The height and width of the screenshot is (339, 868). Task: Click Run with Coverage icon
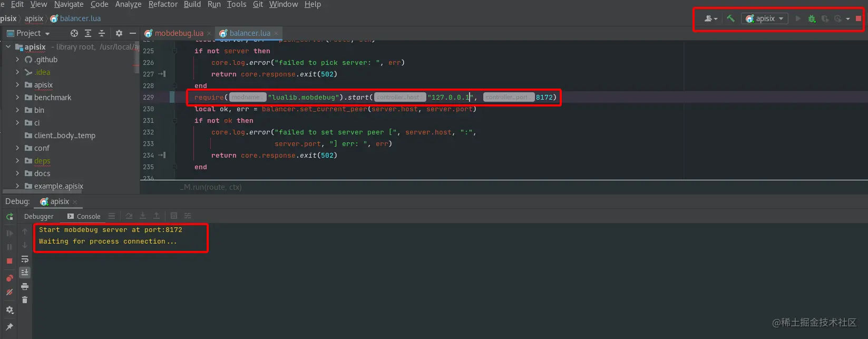pyautogui.click(x=825, y=18)
